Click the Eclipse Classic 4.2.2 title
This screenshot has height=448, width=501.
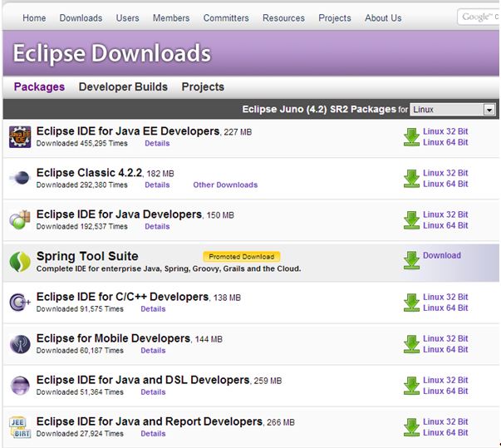[x=89, y=173]
